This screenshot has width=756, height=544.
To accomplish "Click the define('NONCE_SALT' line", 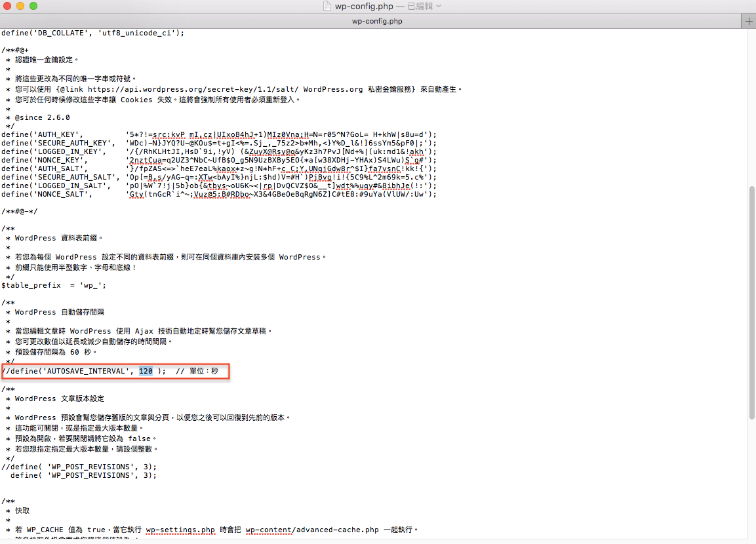I will tap(219, 194).
